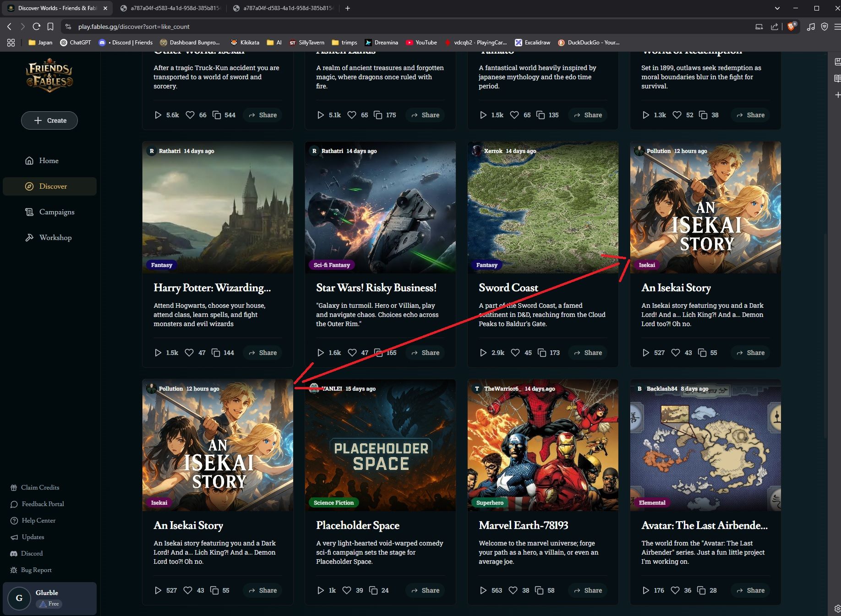841x616 pixels.
Task: Play the Placeholder Space world
Action: pyautogui.click(x=321, y=590)
